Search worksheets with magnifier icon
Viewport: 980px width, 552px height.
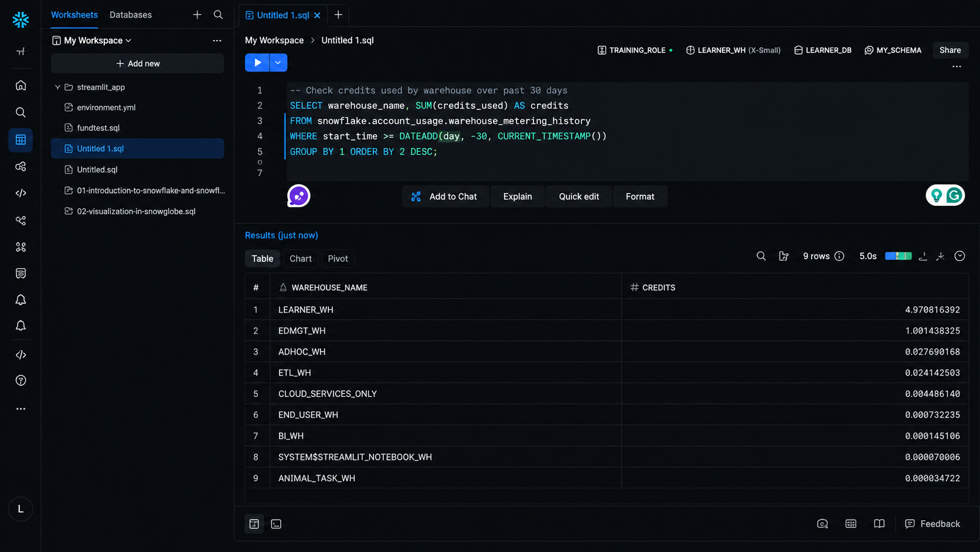click(218, 15)
